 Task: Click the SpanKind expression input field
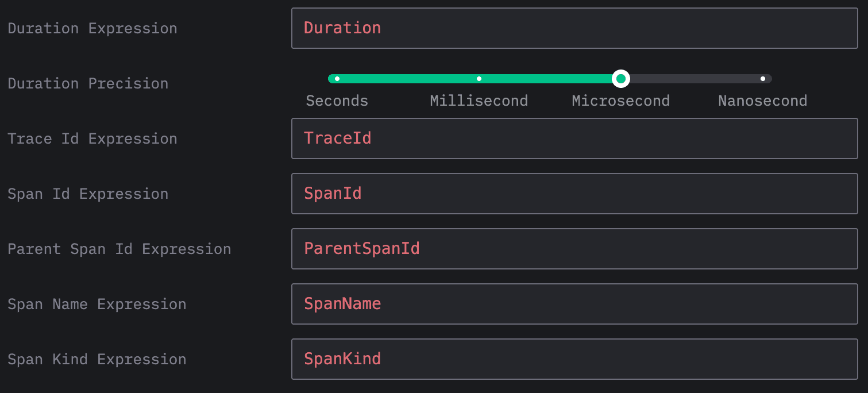coord(574,359)
